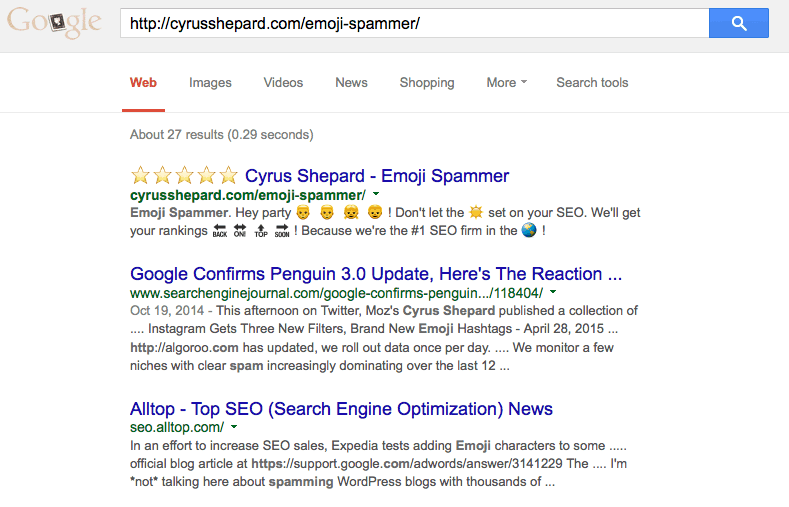Screen dimensions: 789x507
Task: Expand arrow next to searchenginejournal.com URL
Action: coord(553,292)
